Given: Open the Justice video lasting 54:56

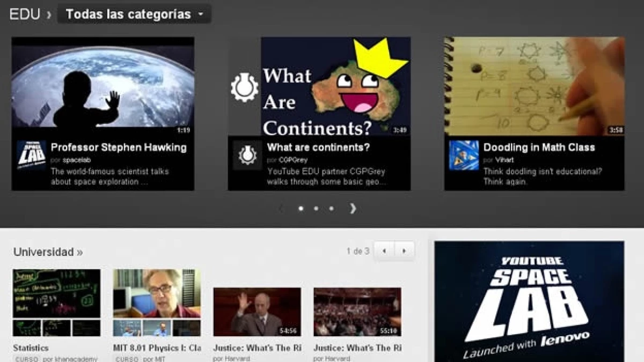Looking at the screenshot, I should (257, 312).
